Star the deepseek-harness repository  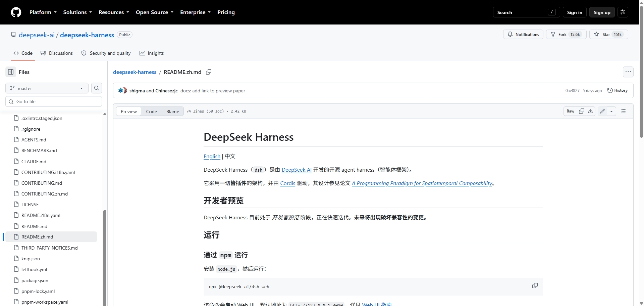point(609,34)
